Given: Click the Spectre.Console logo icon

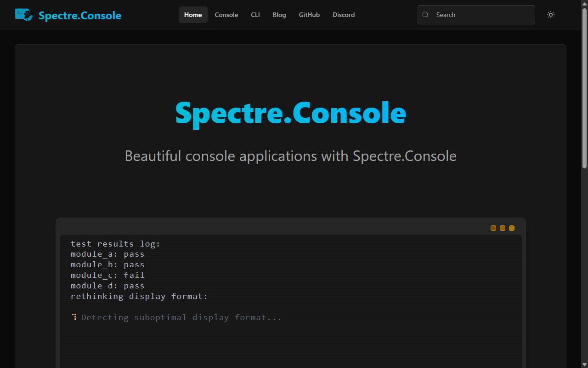Looking at the screenshot, I should coord(24,15).
